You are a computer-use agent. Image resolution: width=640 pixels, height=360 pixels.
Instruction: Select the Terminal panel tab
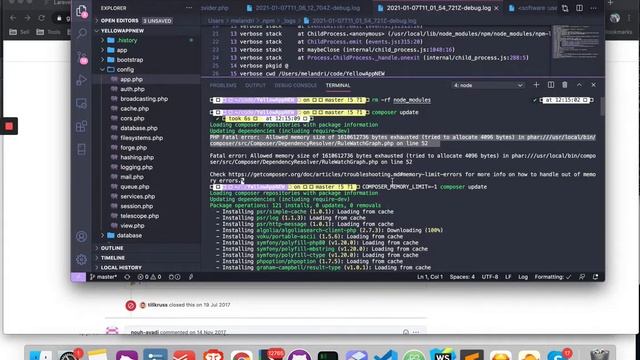point(338,85)
